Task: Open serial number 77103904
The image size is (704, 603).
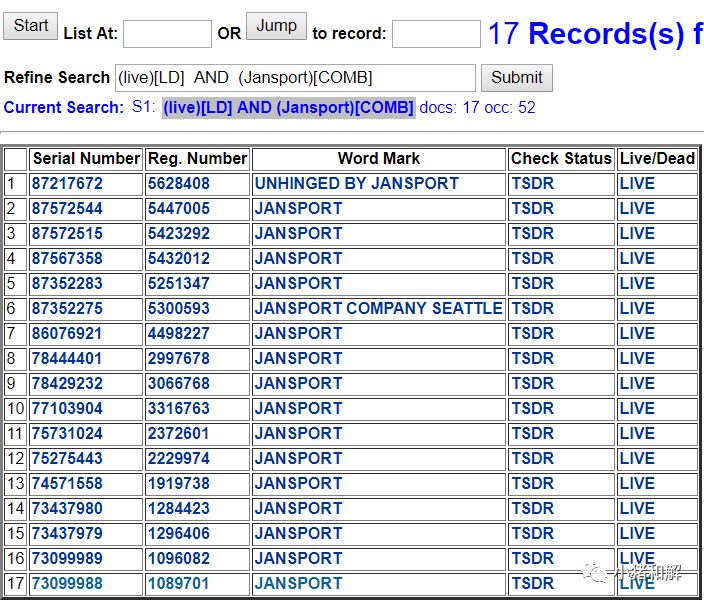Action: pos(67,409)
